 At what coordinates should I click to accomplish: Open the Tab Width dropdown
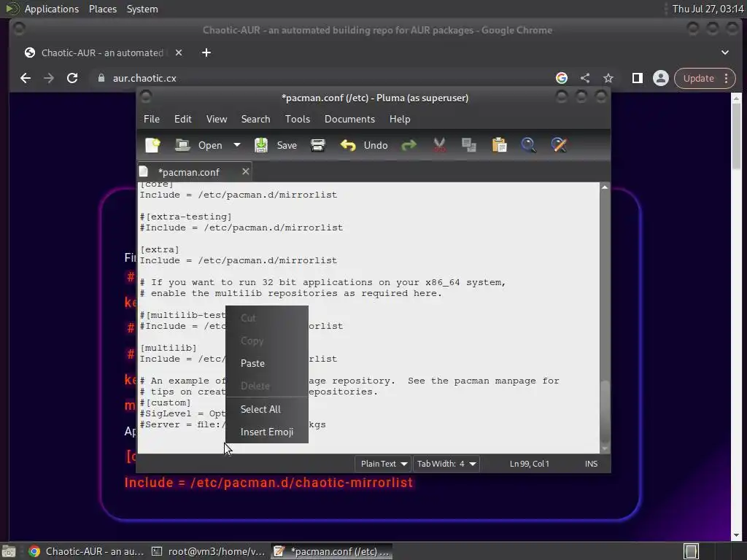point(446,464)
